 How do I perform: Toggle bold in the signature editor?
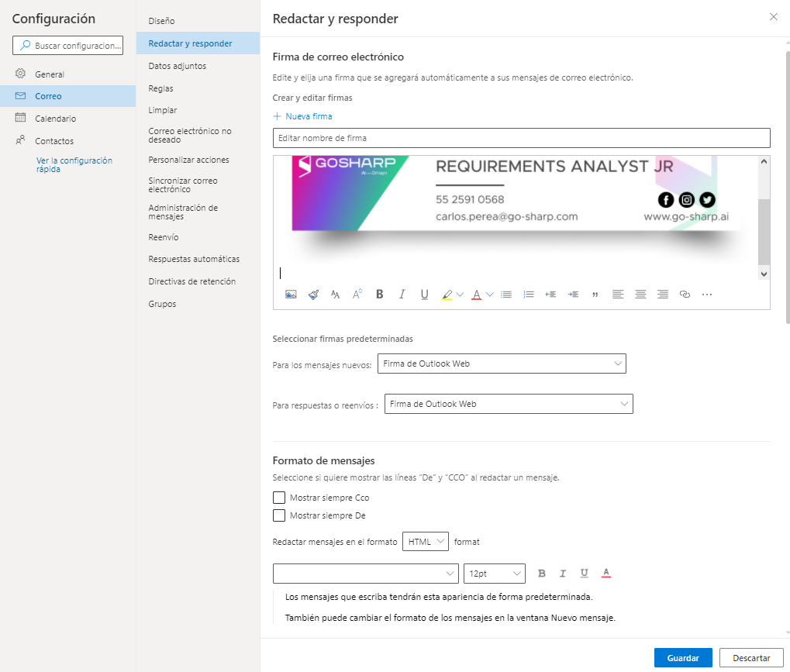(x=379, y=295)
